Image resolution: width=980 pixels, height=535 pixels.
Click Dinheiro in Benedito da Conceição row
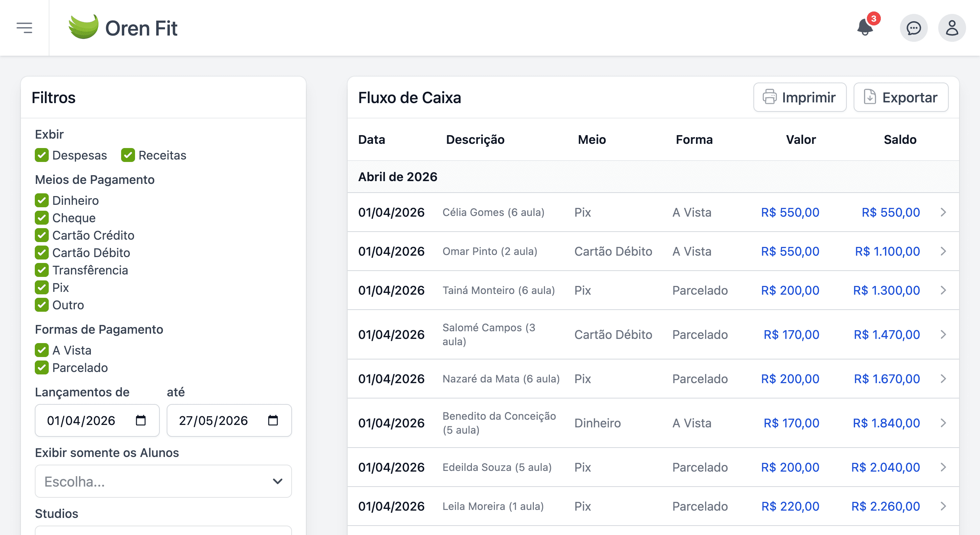(x=597, y=422)
